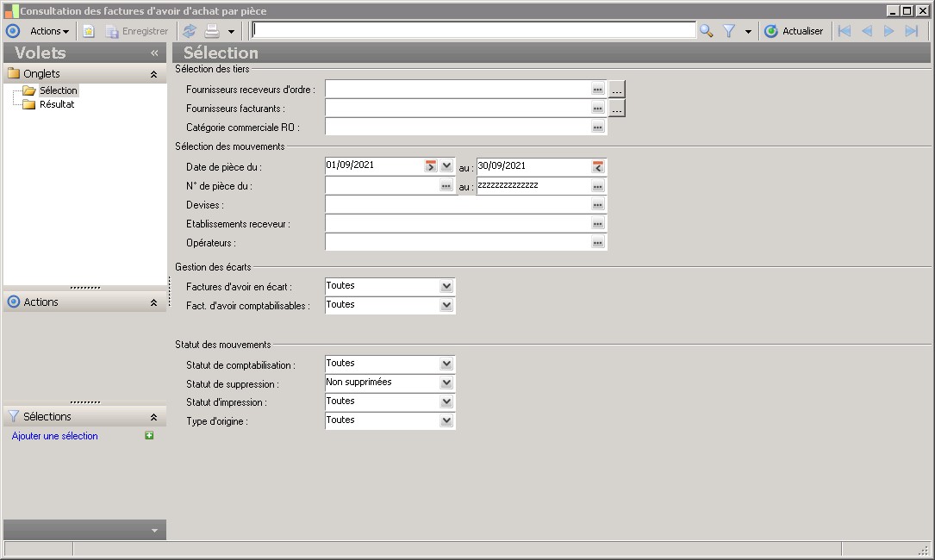The width and height of the screenshot is (935, 560).
Task: Click the new document toolbar icon
Action: (88, 31)
